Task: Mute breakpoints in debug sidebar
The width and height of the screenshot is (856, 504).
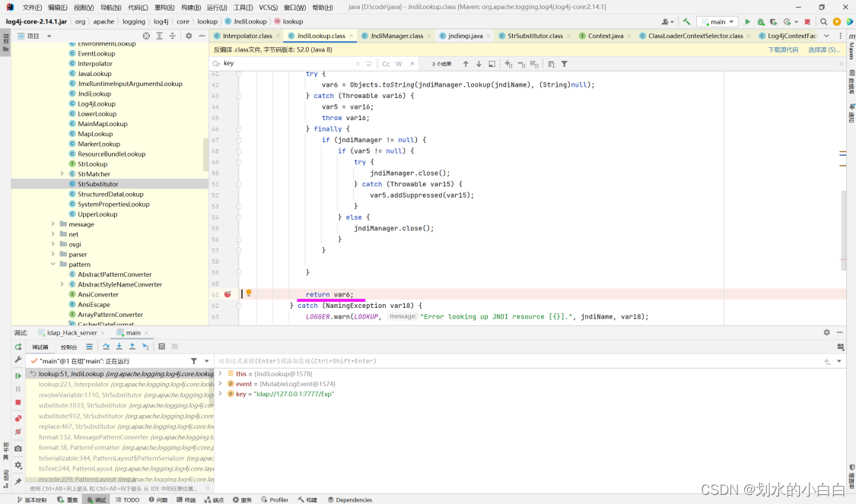Action: coord(18,432)
